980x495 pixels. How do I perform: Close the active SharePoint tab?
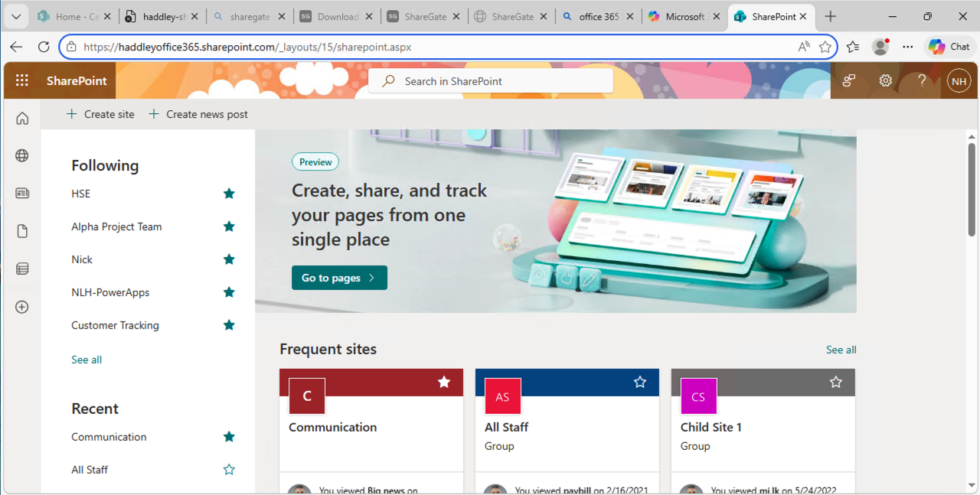point(804,16)
